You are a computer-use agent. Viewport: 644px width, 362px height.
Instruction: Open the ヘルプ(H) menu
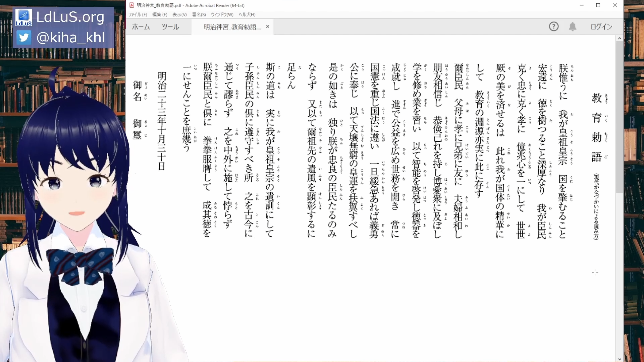pos(247,14)
